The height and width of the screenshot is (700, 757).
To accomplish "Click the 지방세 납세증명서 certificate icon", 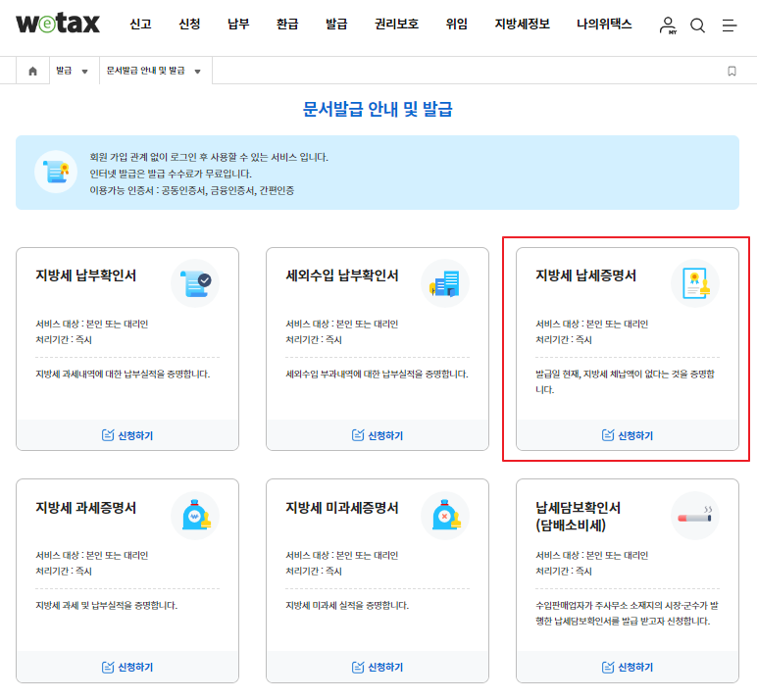I will 695,283.
